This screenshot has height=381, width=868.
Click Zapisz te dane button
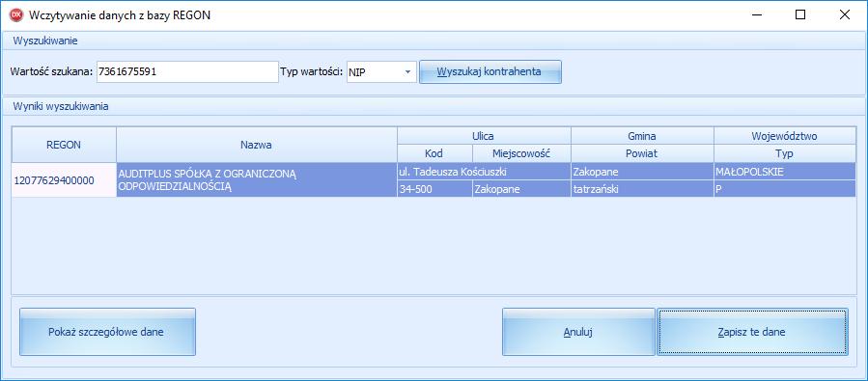(x=752, y=332)
